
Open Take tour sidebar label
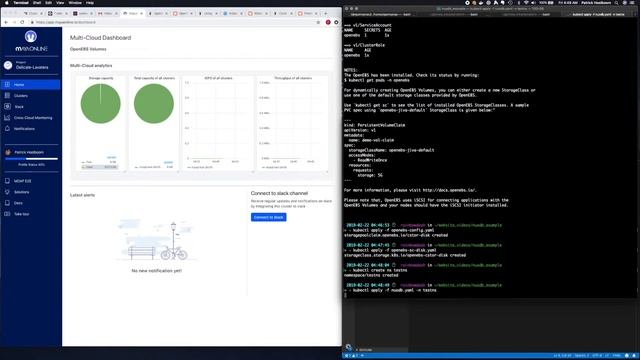tap(22, 214)
